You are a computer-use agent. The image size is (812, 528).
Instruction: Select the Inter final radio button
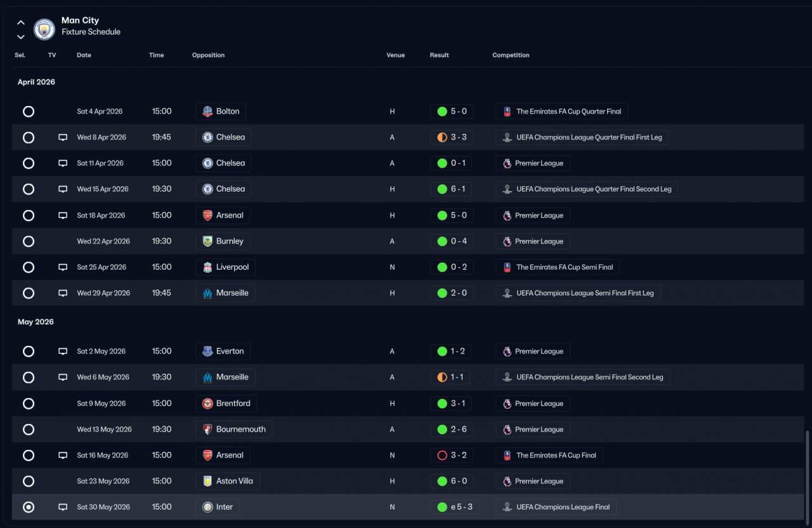click(x=29, y=507)
